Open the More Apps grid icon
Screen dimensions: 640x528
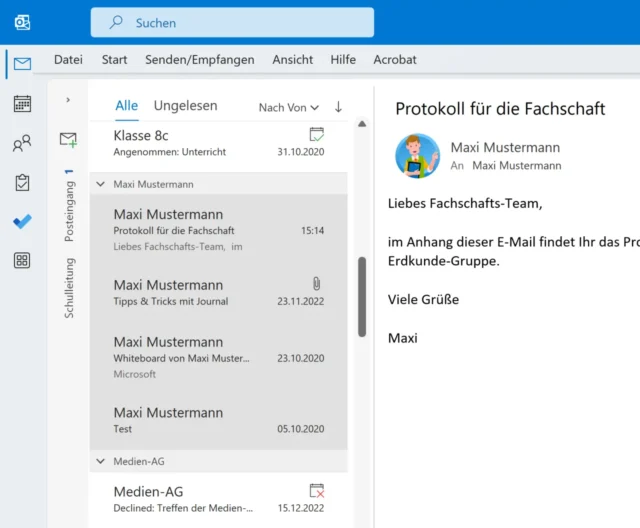click(22, 261)
